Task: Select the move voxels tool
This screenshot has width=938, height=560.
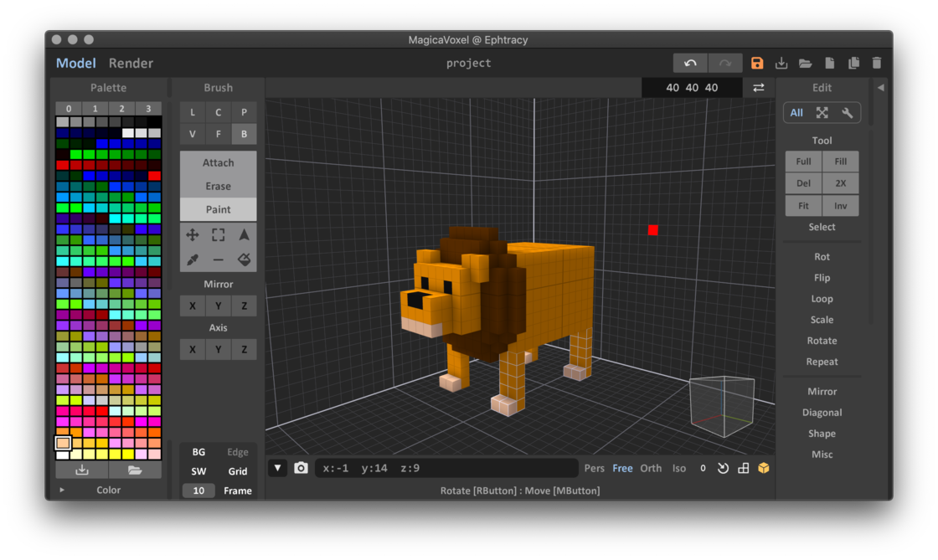Action: click(x=192, y=234)
